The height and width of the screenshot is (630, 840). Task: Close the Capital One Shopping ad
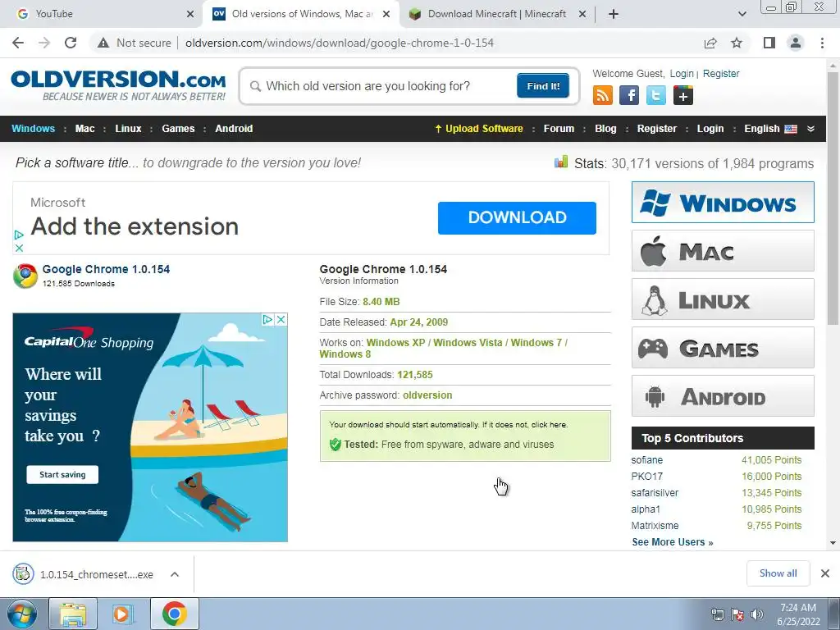click(281, 320)
